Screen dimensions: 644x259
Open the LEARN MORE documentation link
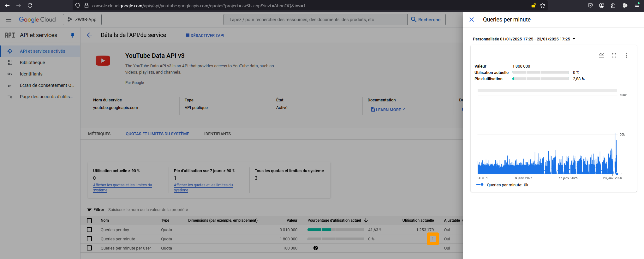point(388,110)
